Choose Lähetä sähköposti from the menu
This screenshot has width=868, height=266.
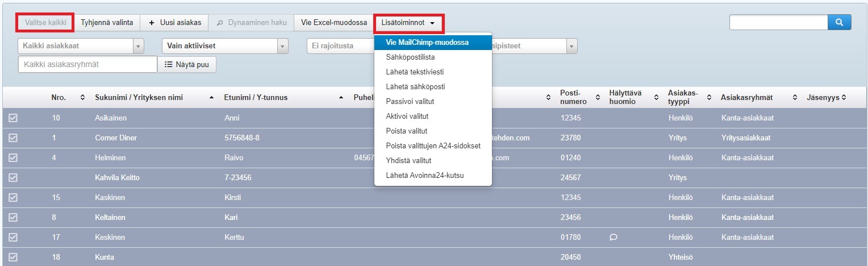coord(415,87)
